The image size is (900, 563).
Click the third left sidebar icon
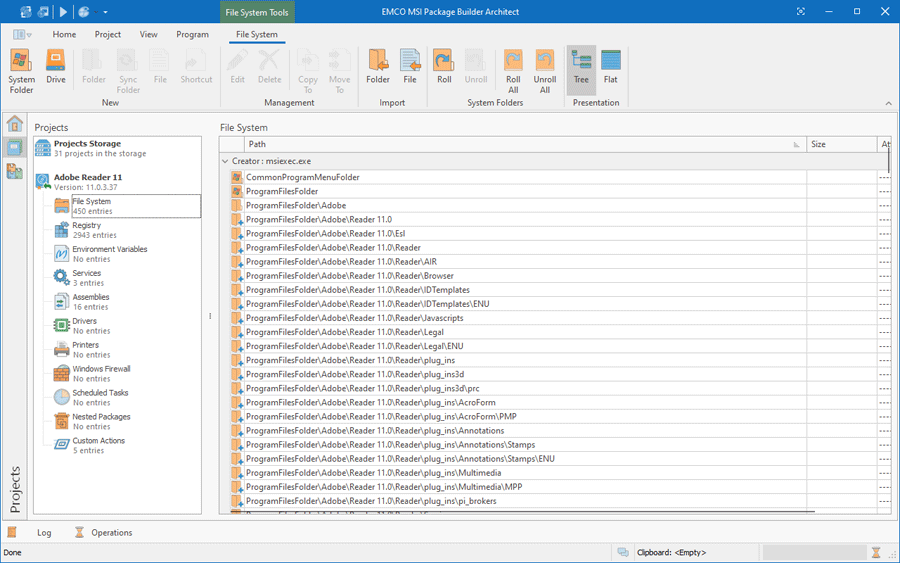(x=14, y=171)
